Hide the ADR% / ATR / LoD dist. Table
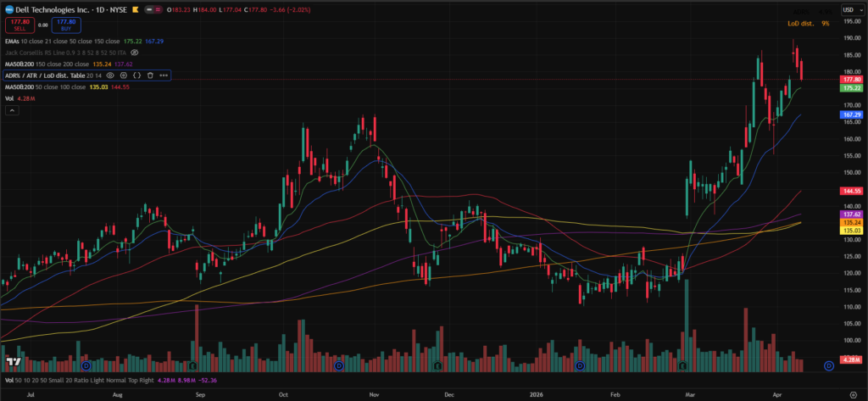The height and width of the screenshot is (401, 868). 110,75
